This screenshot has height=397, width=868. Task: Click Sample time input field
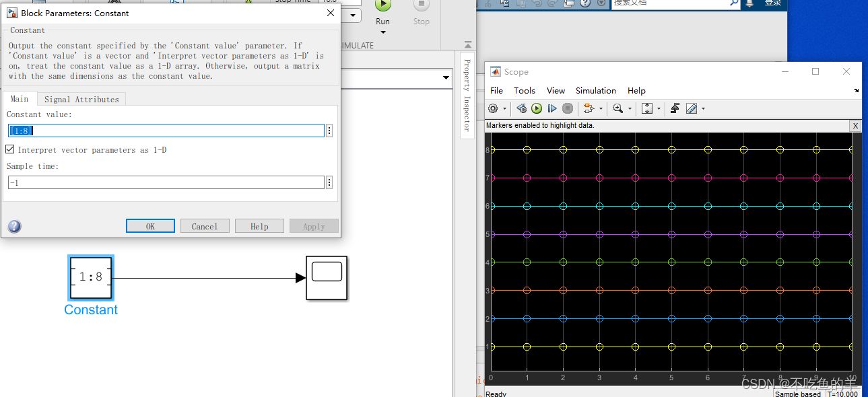pyautogui.click(x=166, y=182)
